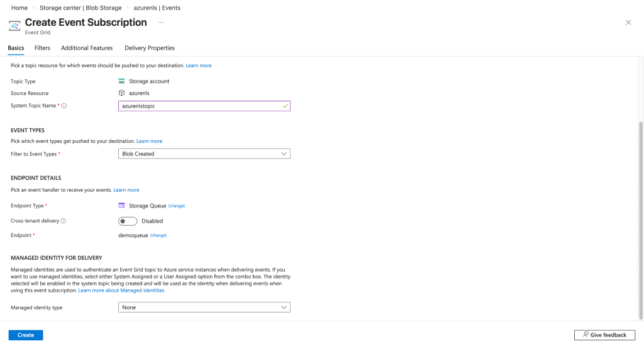Go to Home breadcrumb
Image resolution: width=644 pixels, height=349 pixels.
click(x=19, y=8)
